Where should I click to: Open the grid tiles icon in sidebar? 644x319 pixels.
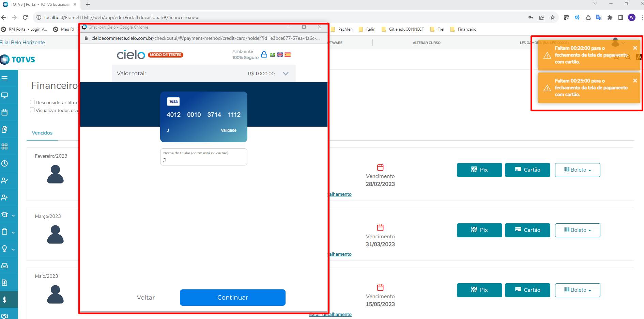(4, 146)
